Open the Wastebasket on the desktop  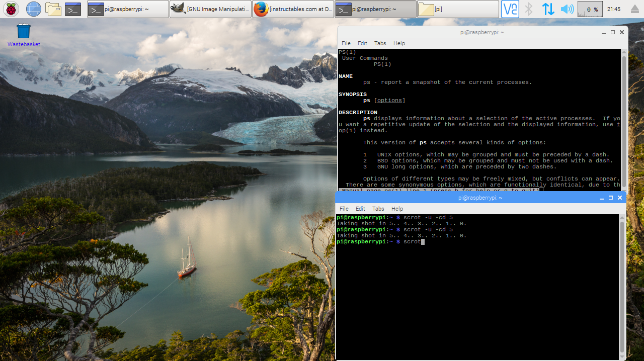click(23, 31)
